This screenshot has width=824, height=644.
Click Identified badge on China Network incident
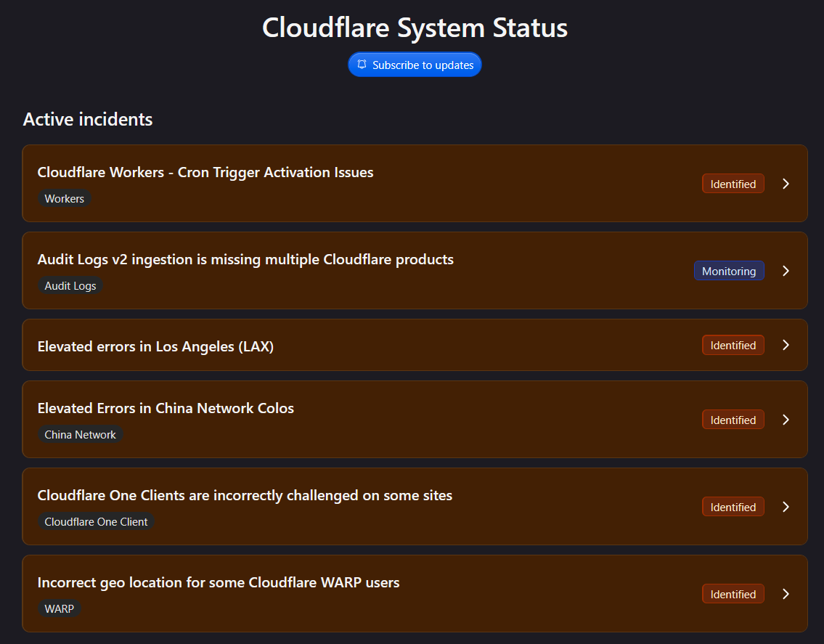tap(733, 420)
